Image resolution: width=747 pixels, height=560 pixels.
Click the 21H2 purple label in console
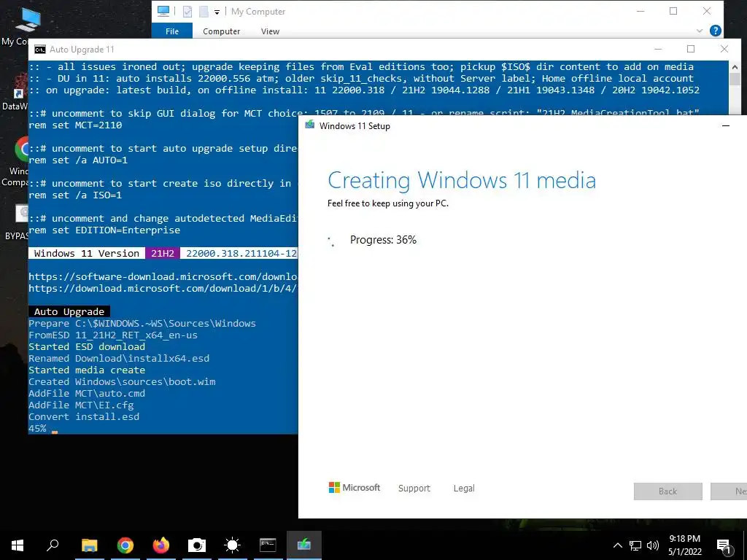pos(163,253)
